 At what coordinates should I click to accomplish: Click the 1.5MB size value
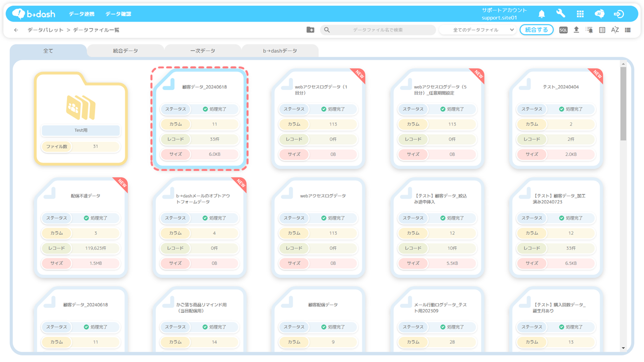coord(96,263)
